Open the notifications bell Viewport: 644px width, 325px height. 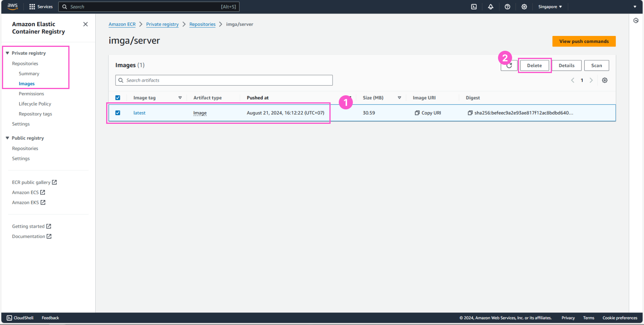pos(491,7)
